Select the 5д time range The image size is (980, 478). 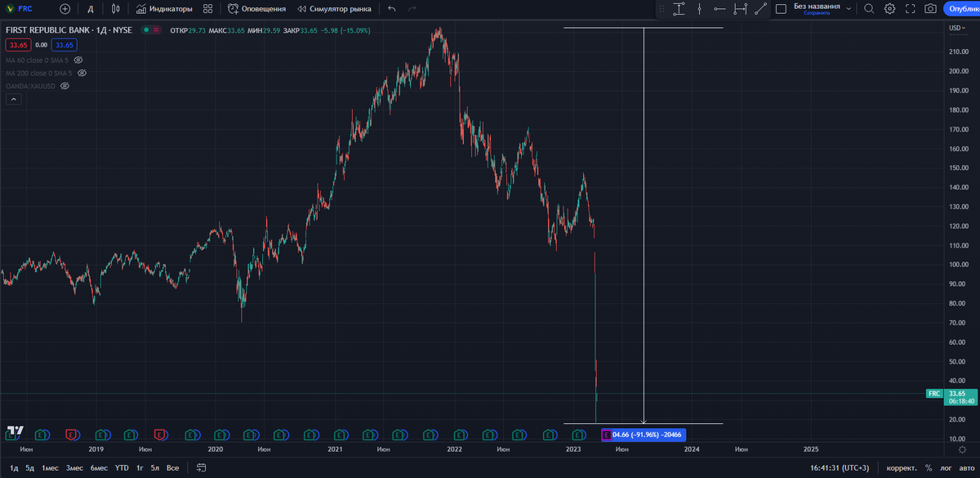[30, 468]
